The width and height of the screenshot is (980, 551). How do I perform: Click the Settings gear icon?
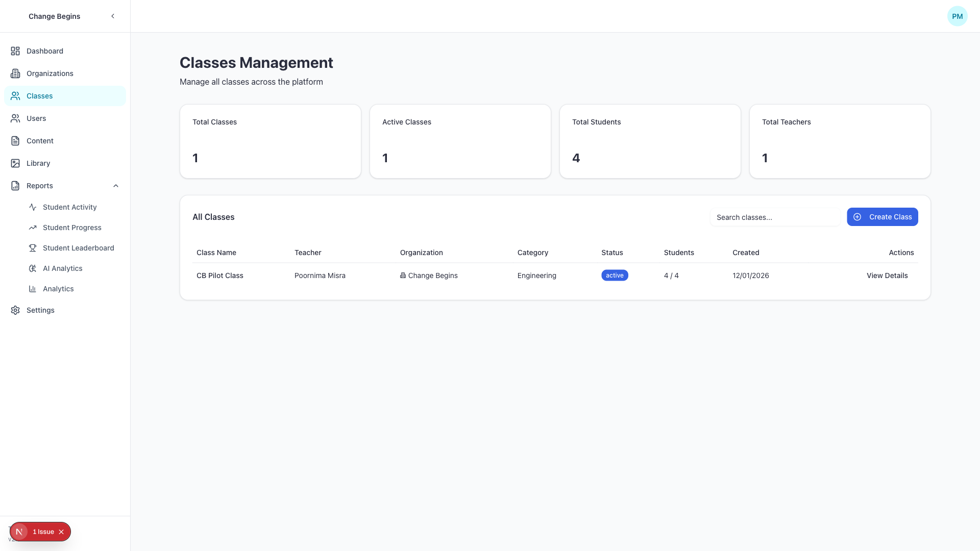point(15,310)
